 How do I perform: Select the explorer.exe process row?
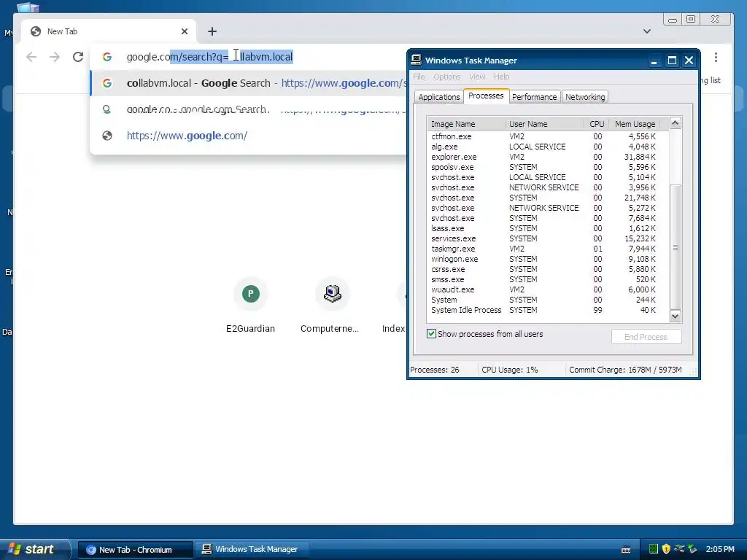(543, 157)
